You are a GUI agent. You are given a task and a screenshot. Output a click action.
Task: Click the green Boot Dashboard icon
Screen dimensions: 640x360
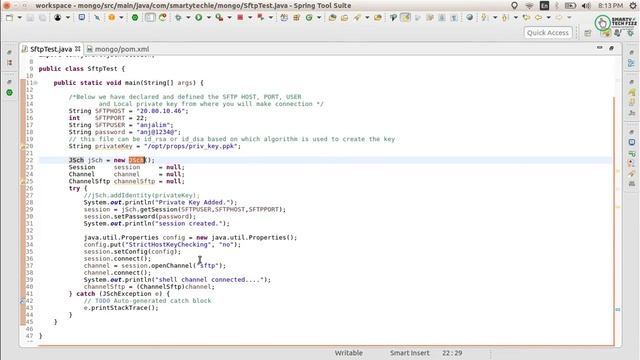[135, 18]
